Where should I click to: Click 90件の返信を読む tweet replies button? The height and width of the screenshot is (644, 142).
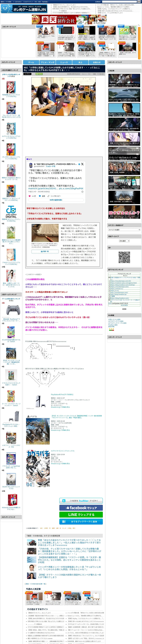(x=56, y=200)
